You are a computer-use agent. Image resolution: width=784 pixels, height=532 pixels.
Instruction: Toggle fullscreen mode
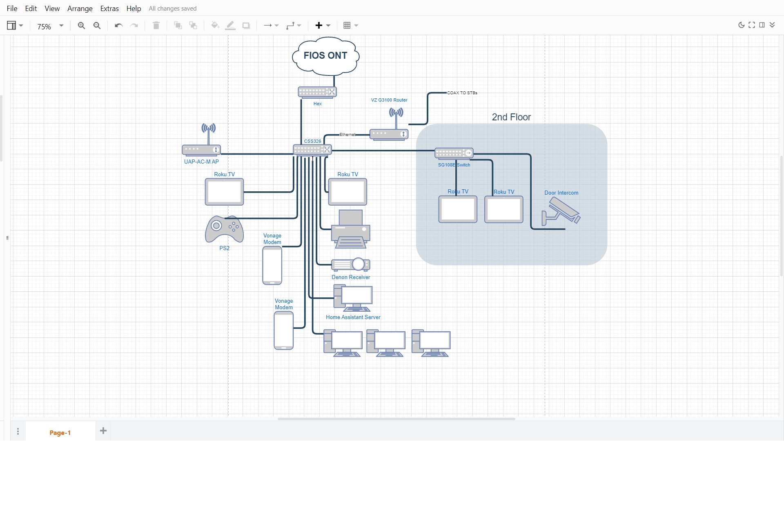[752, 25]
